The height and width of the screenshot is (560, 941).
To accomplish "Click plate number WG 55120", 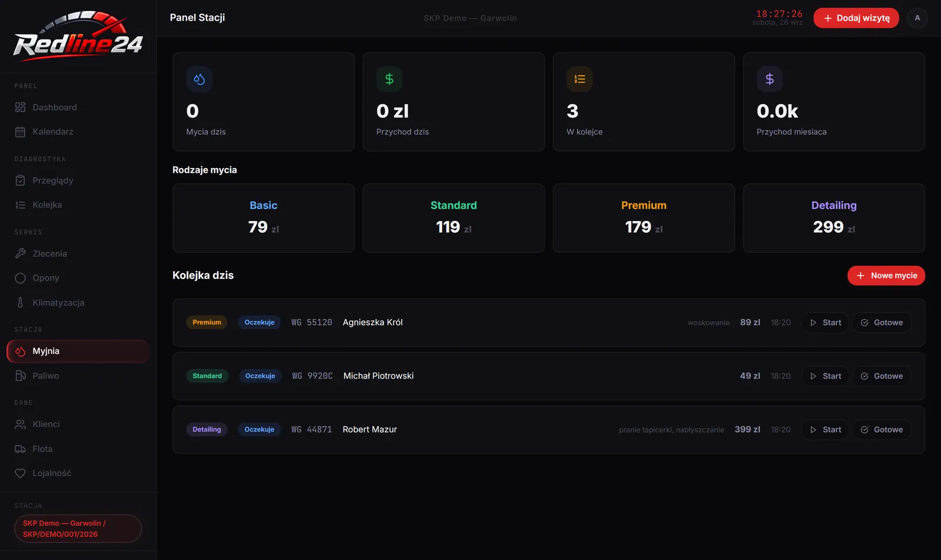I will pos(312,323).
